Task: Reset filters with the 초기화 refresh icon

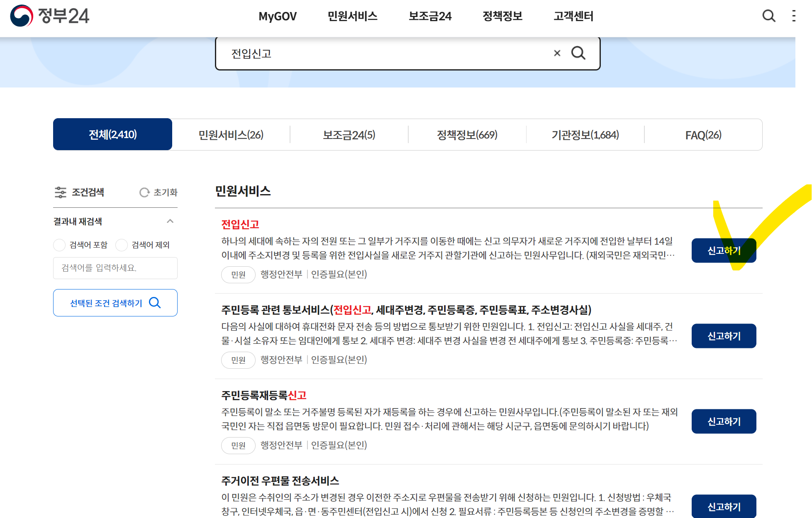Action: pyautogui.click(x=144, y=192)
